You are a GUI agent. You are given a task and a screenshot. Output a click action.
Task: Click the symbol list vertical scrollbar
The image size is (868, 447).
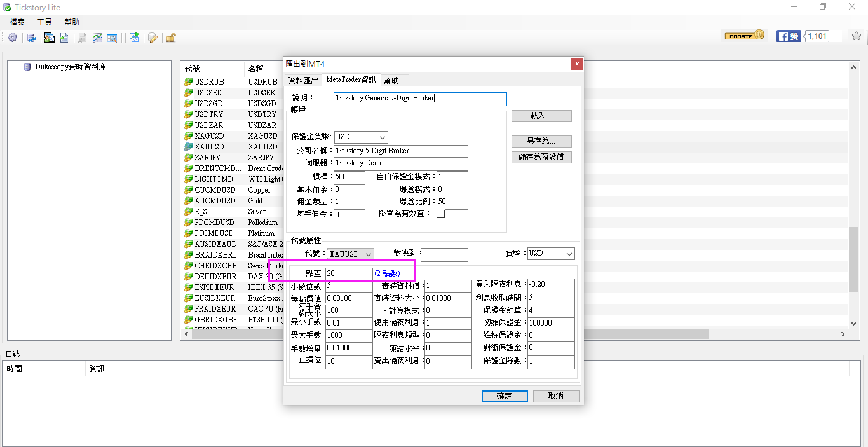pos(853,197)
